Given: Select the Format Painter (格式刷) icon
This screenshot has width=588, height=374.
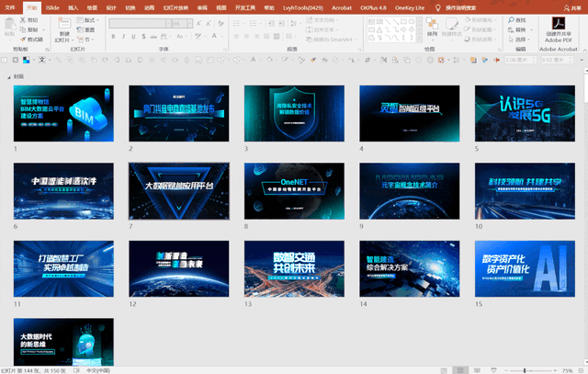Looking at the screenshot, I should (x=23, y=39).
